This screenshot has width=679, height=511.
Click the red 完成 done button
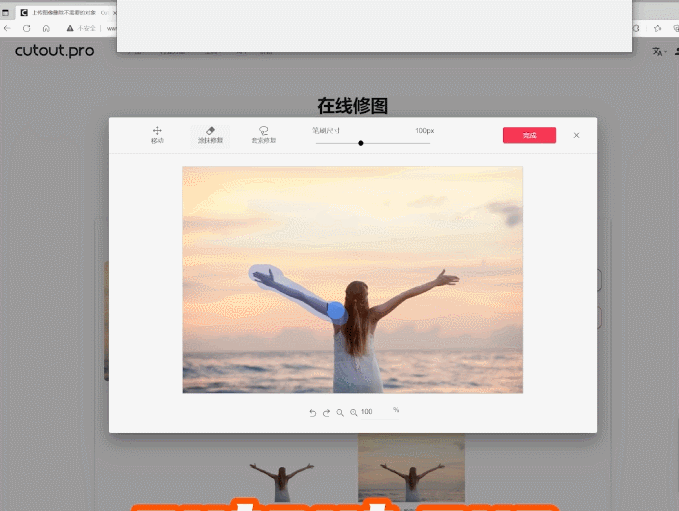(x=529, y=135)
